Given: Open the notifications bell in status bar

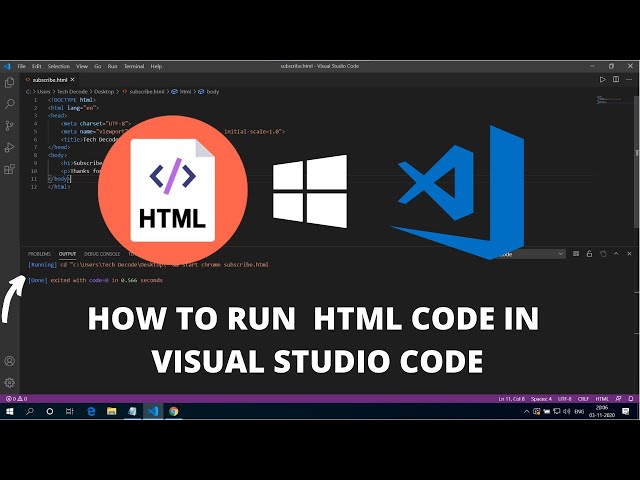Looking at the screenshot, I should click(x=631, y=399).
